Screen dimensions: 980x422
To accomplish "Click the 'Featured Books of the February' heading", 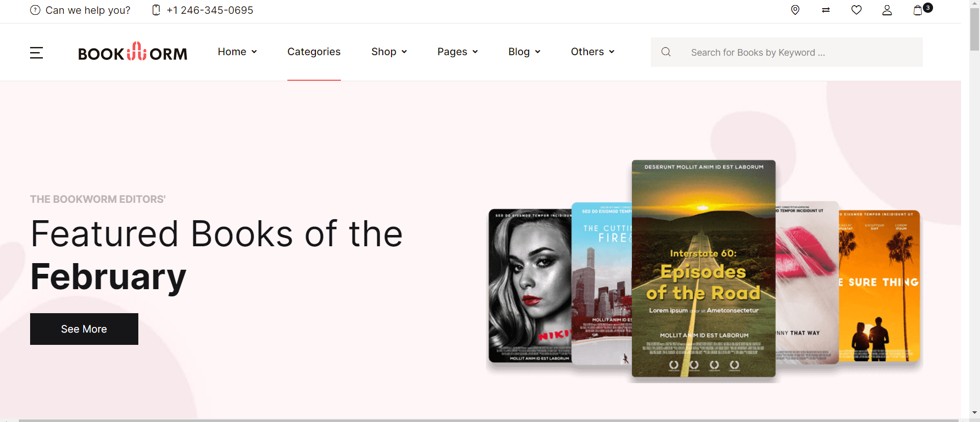I will pos(217,255).
